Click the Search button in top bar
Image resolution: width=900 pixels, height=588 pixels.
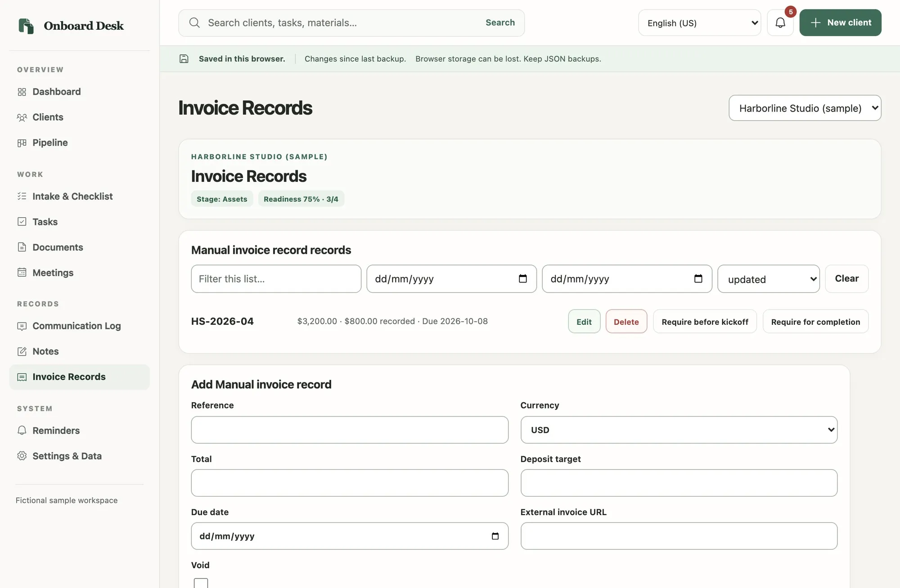[500, 22]
